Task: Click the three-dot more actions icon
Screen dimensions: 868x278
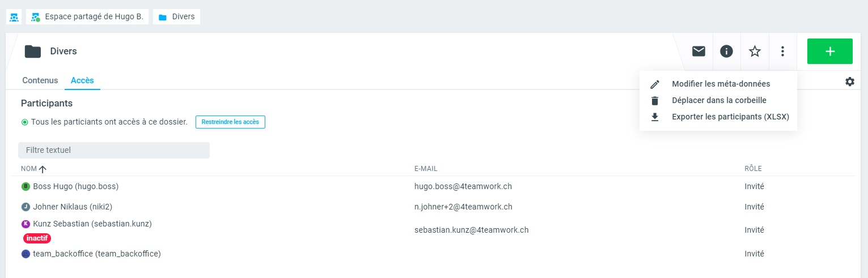Action: [782, 52]
